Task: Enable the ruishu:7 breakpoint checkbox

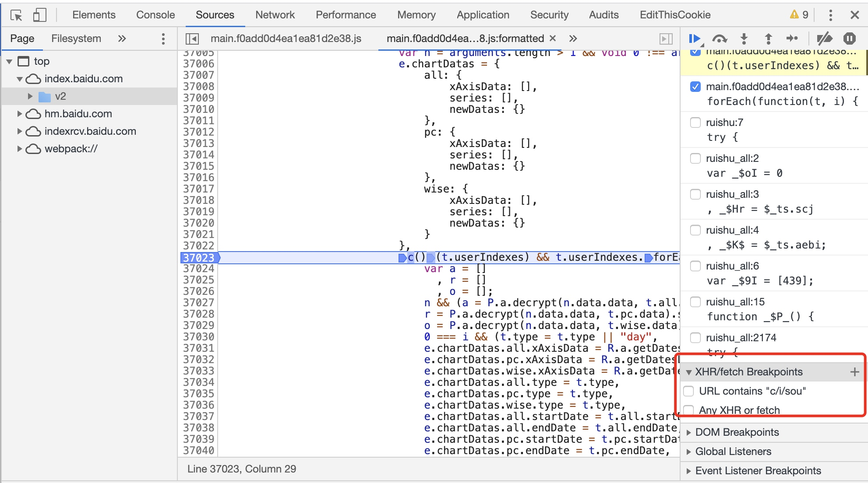Action: point(695,122)
